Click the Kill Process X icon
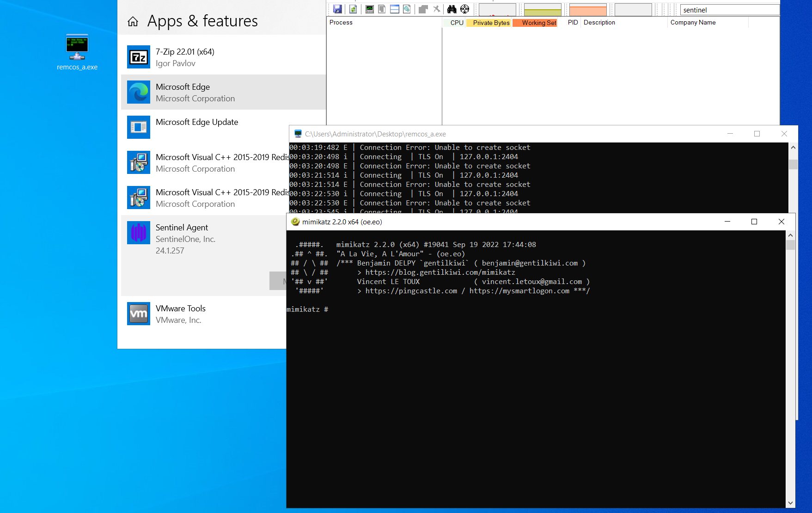 [x=436, y=9]
